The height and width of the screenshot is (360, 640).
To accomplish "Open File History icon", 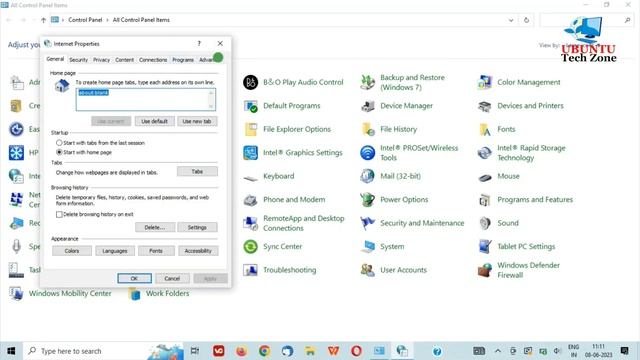I will click(368, 129).
